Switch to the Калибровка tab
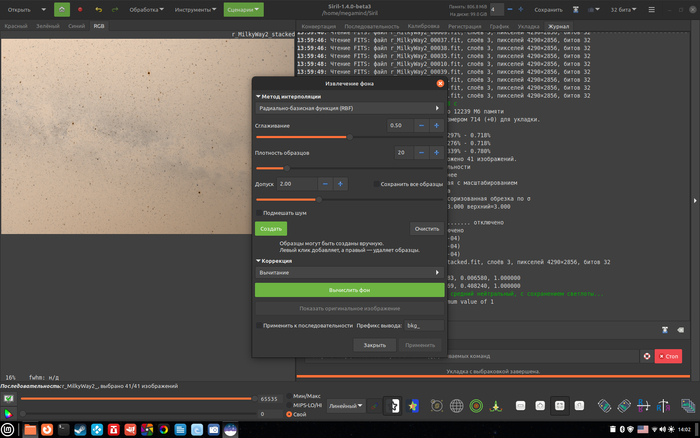This screenshot has height=438, width=700. [x=423, y=25]
